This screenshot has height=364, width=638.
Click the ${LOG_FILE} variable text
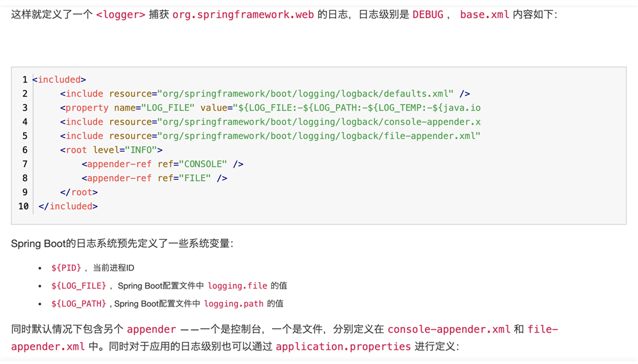pos(79,285)
